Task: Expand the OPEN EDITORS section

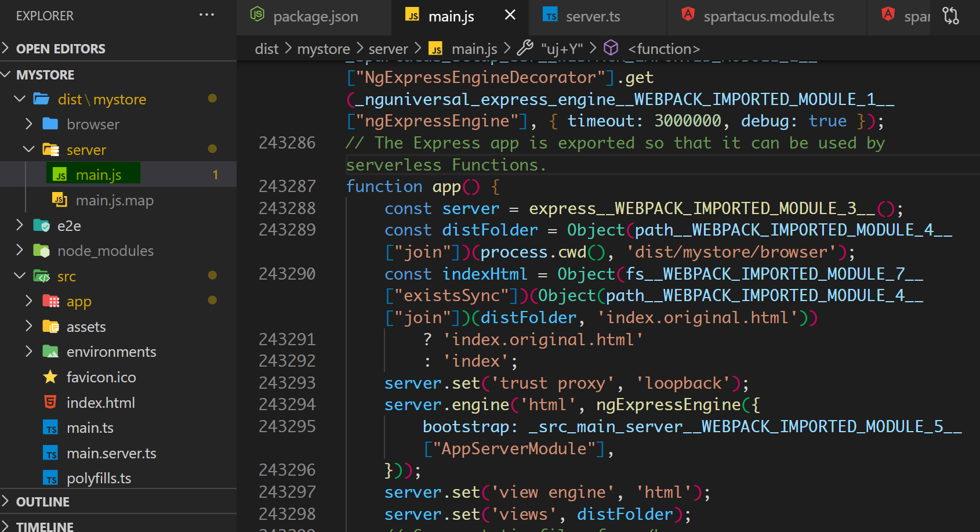Action: point(6,48)
